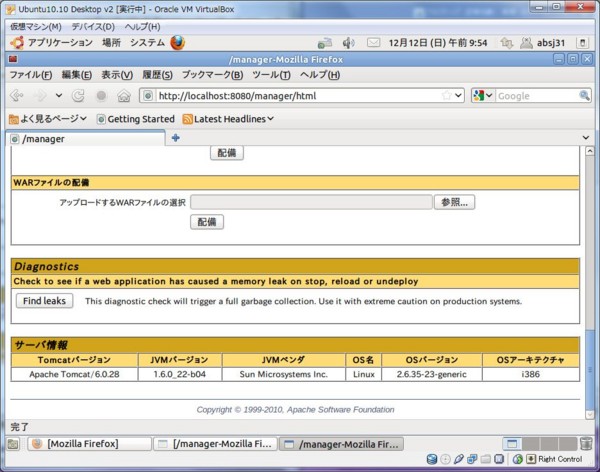Screen dimensions: 600x472
Task: Click the Find leaks button
Action: (x=44, y=301)
